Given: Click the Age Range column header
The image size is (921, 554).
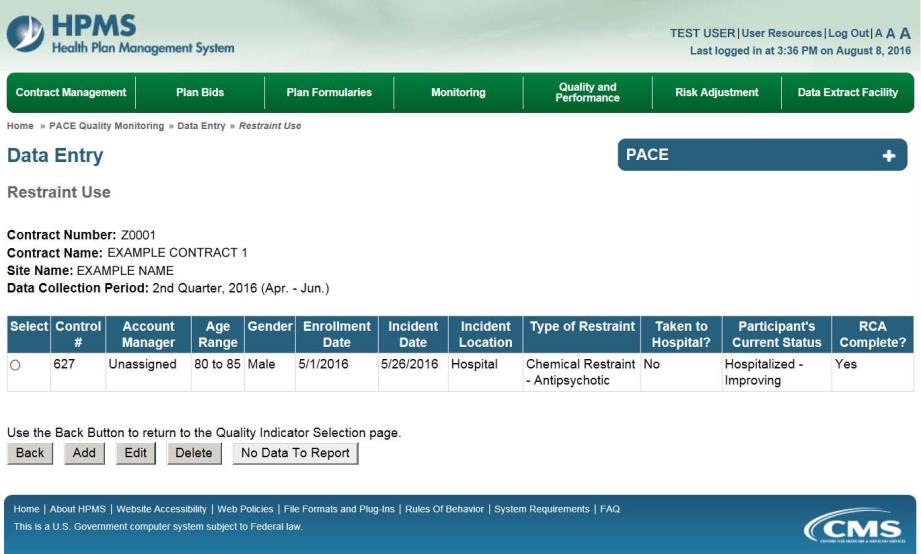Looking at the screenshot, I should click(217, 334).
